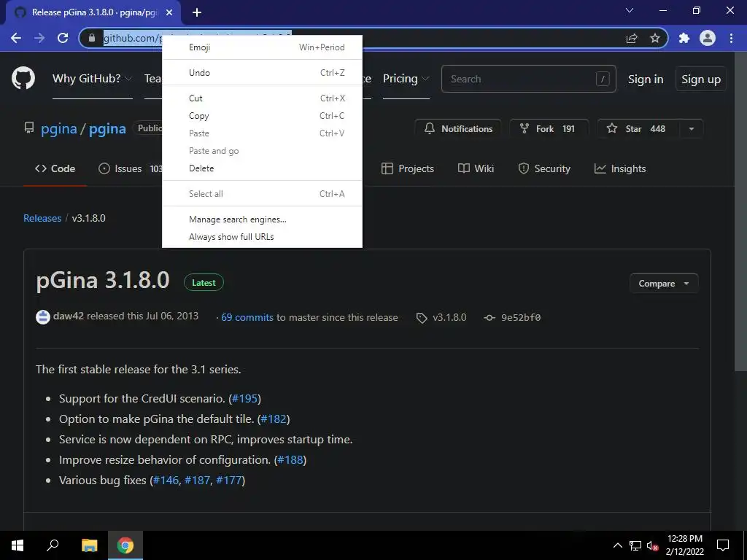This screenshot has height=560, width=747.
Task: Open the Windows notification center
Action: (723, 545)
